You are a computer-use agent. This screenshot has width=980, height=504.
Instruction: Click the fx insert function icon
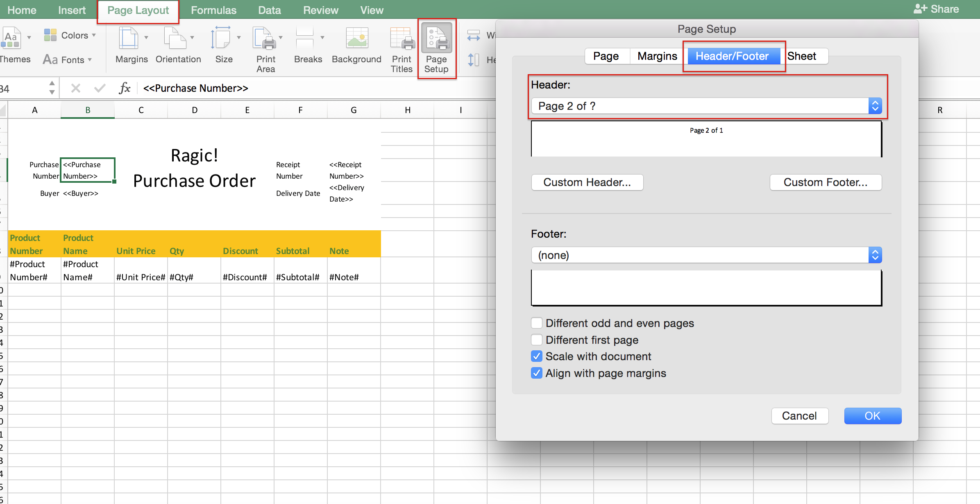point(125,88)
